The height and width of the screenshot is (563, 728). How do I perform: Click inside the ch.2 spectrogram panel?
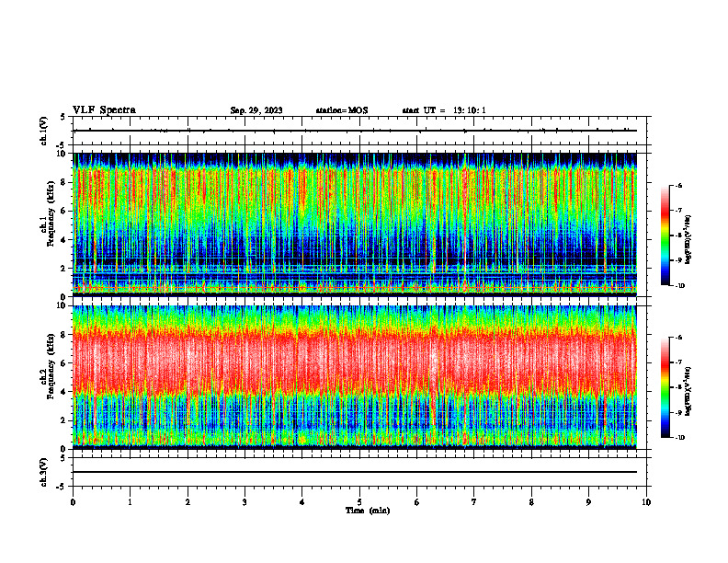[x=355, y=377]
